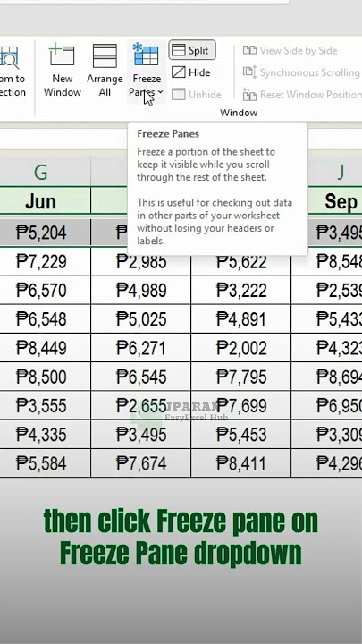Screen dimensions: 362x644
Task: Click the New Window icon
Action: [x=62, y=55]
